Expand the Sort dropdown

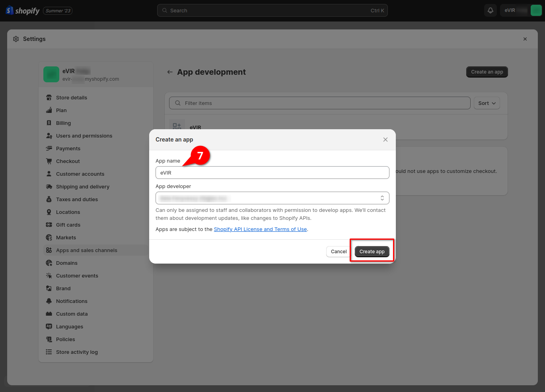tap(487, 103)
